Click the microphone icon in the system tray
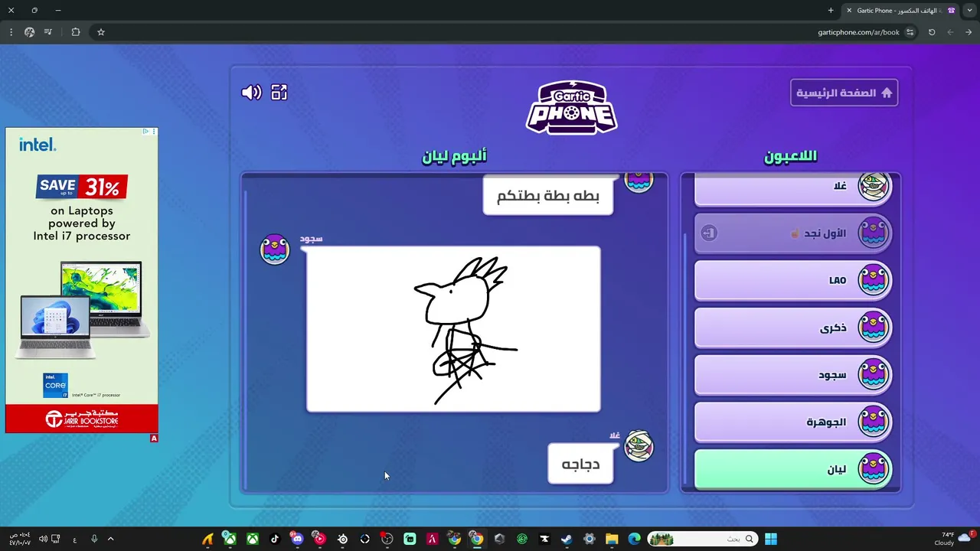Screen dimensions: 980x551 (x=94, y=539)
